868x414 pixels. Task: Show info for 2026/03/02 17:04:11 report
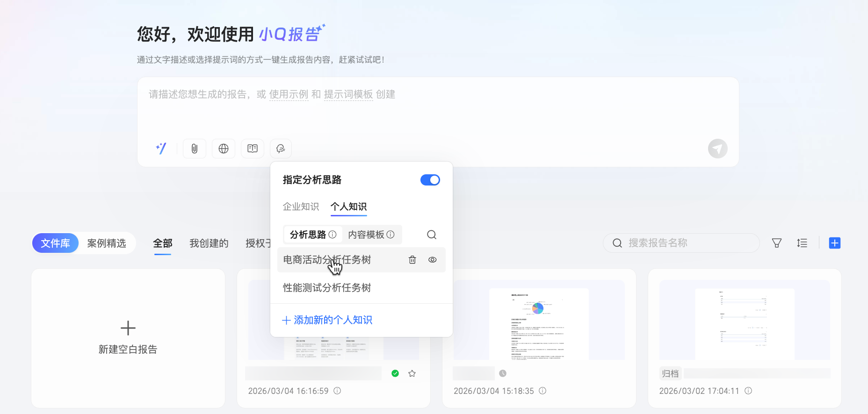coord(748,391)
